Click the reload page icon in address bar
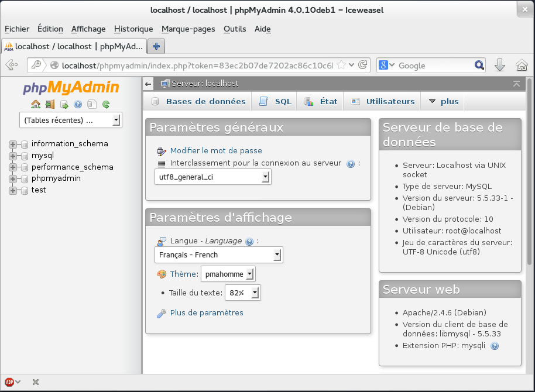The width and height of the screenshot is (535, 392). pyautogui.click(x=363, y=64)
